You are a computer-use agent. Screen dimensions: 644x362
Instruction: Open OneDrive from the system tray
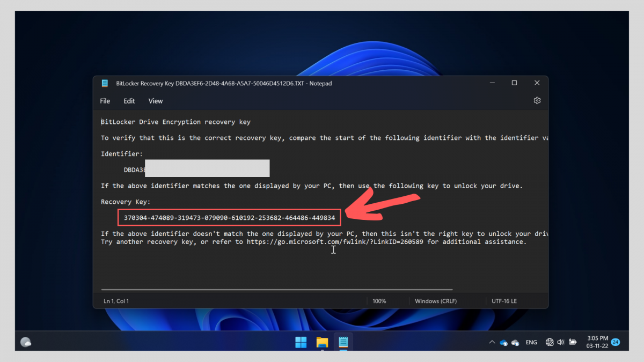503,342
